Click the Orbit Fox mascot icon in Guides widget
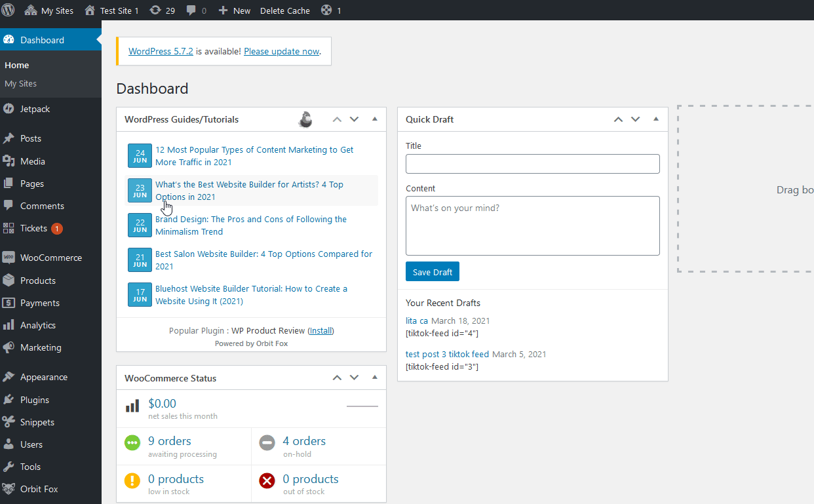Viewport: 814px width, 504px height. click(305, 119)
